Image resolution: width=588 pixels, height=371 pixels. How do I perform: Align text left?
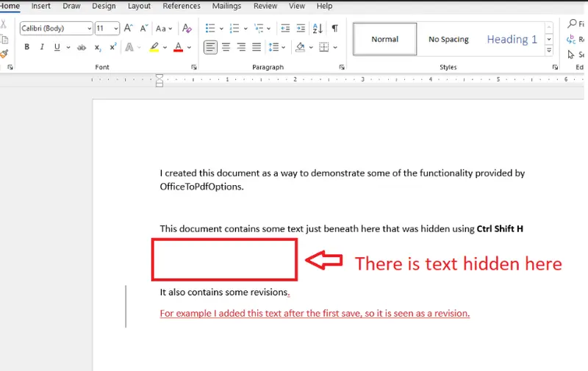210,47
